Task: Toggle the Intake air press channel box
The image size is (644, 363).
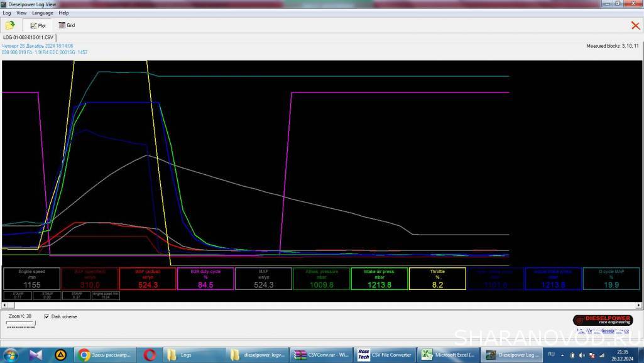Action: pos(379,279)
